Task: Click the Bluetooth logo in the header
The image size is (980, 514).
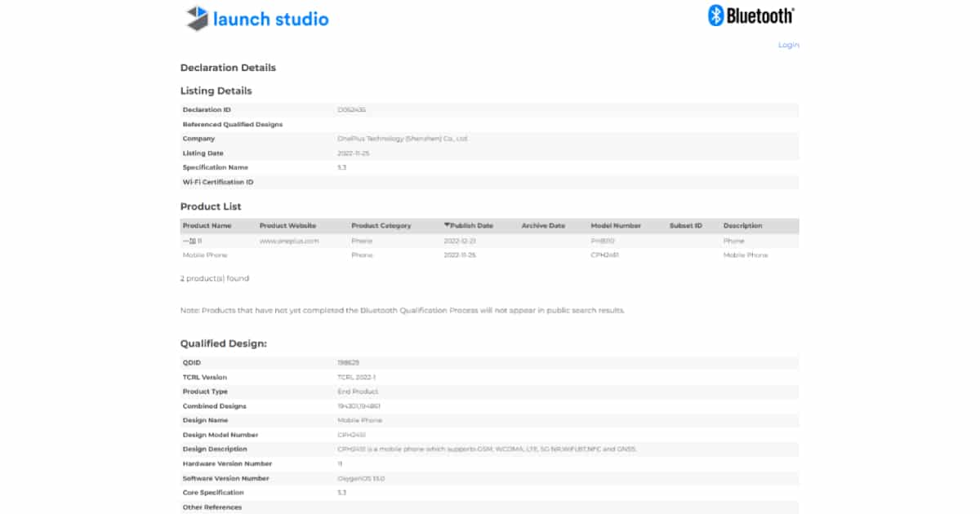Action: click(751, 16)
